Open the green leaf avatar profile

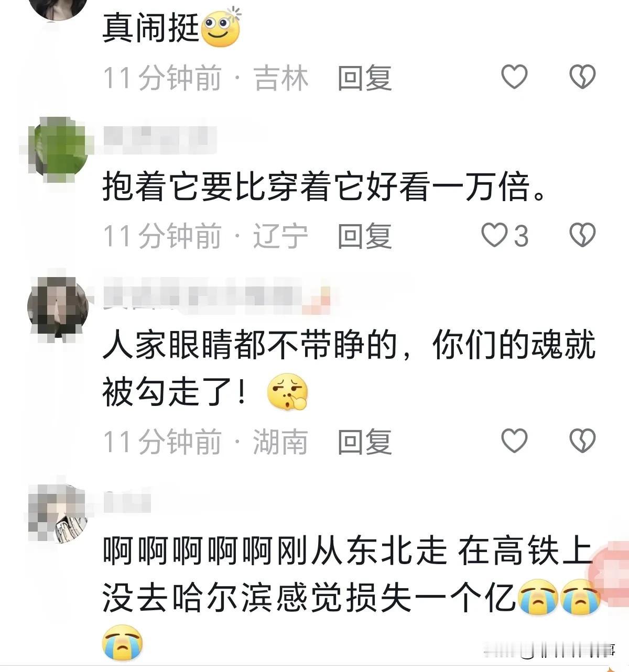pos(57,149)
